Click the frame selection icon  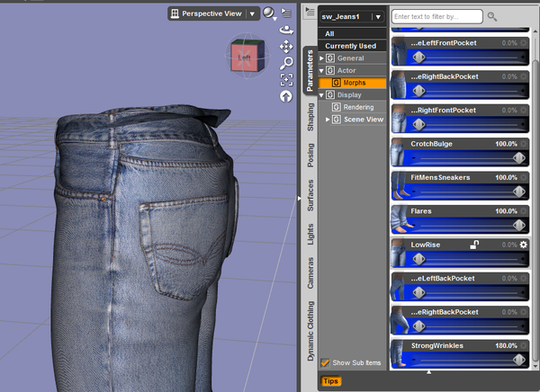click(x=286, y=79)
